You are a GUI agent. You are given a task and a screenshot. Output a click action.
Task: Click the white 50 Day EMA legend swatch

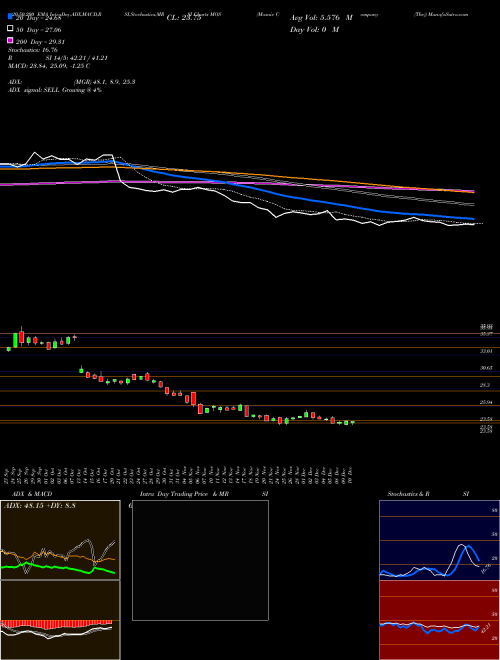(10, 29)
